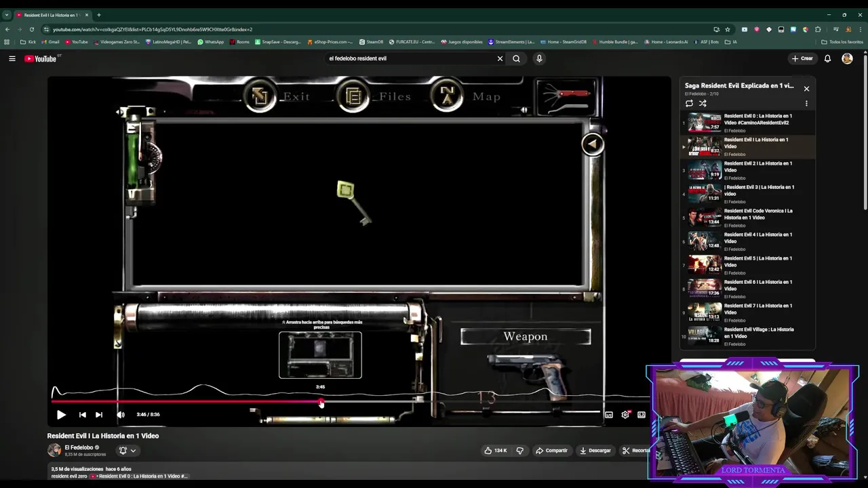Click the Saga Resident Evil playlist title
The height and width of the screenshot is (488, 868).
tap(739, 86)
